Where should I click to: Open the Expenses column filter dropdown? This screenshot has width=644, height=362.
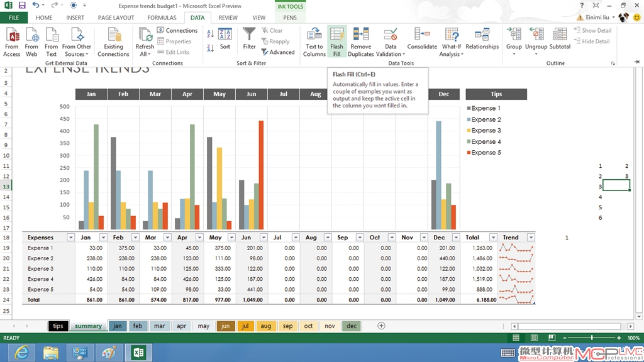(x=70, y=238)
